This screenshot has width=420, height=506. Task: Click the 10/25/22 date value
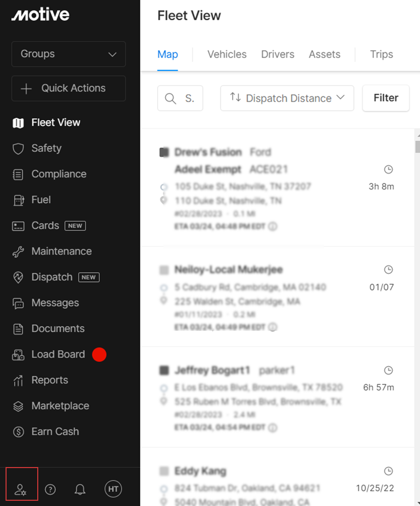pos(375,488)
